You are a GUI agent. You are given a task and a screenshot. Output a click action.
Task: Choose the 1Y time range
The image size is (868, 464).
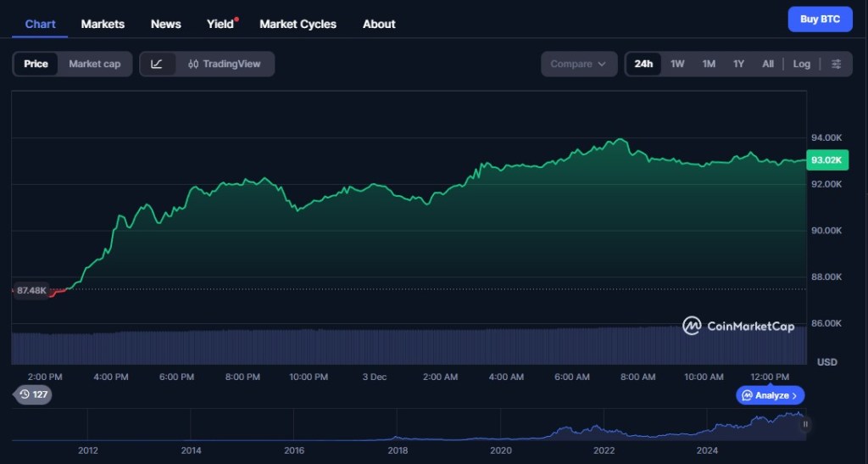click(738, 64)
